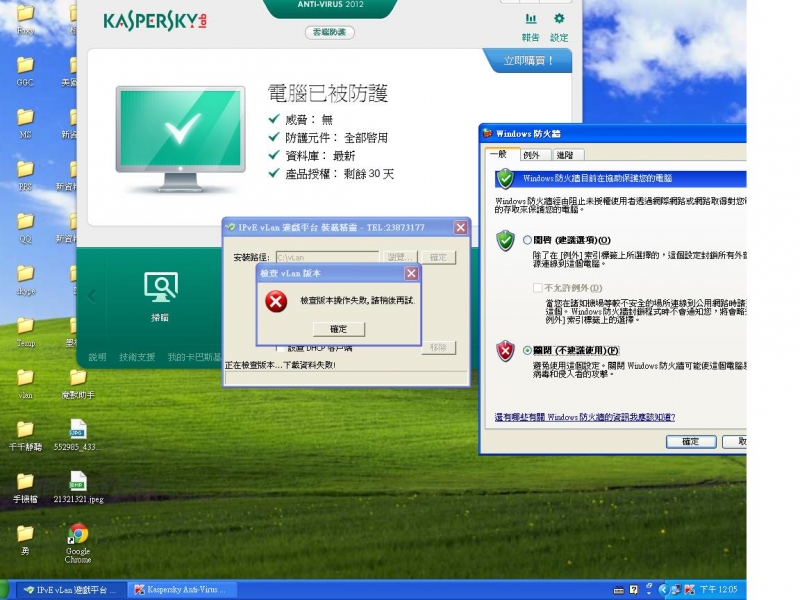Open Kaspersky reports via the chart icon
800x600 pixels.
coord(531,19)
